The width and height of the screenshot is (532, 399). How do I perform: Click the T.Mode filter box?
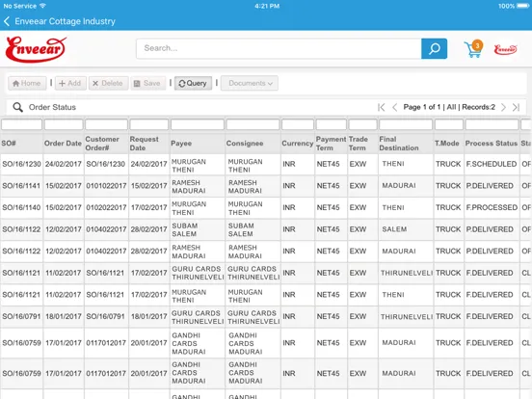[x=449, y=124]
